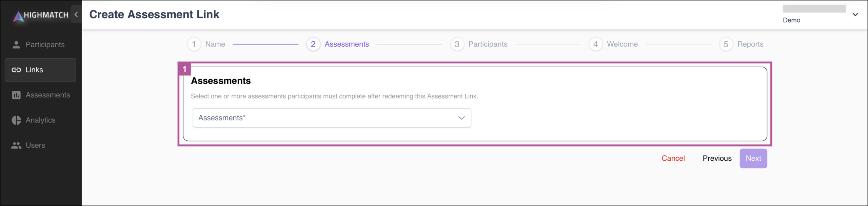Click the Assessments bar chart icon
Viewport: 868px width, 206px height.
pyautogui.click(x=16, y=95)
